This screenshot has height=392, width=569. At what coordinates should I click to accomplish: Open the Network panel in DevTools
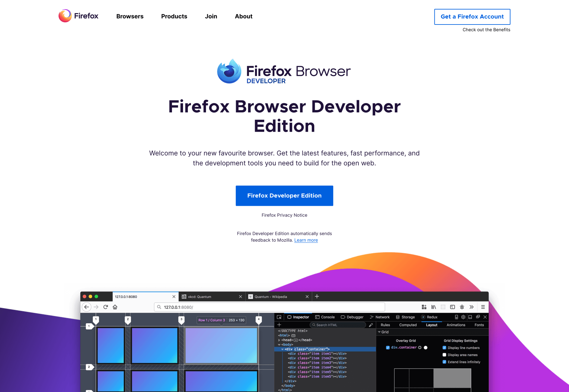(x=380, y=317)
